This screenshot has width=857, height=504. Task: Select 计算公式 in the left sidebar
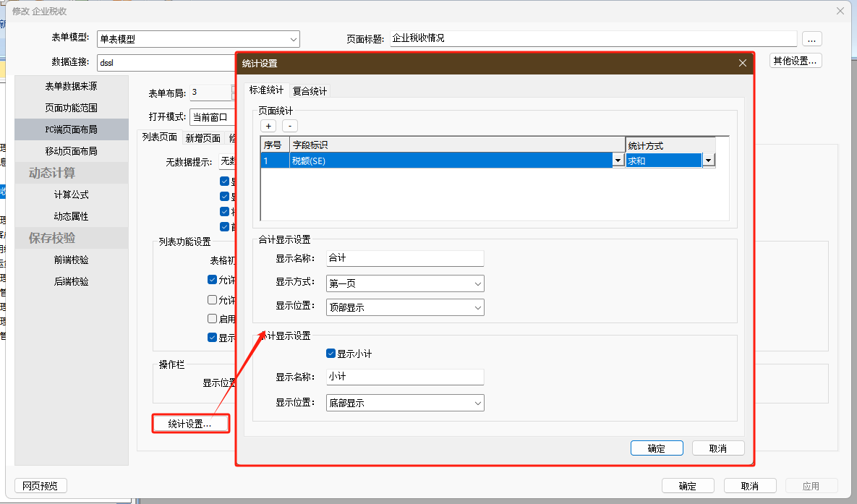click(71, 195)
